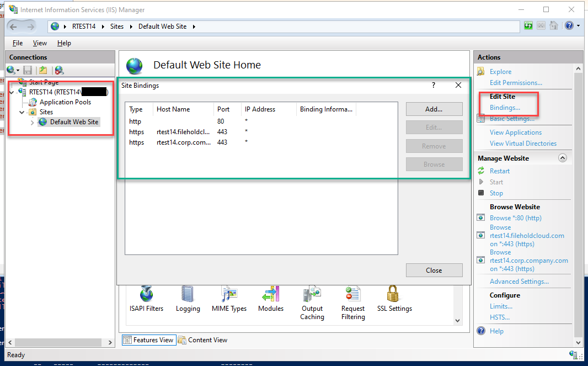Open the MIME Types feature
The image size is (588, 366).
click(229, 298)
